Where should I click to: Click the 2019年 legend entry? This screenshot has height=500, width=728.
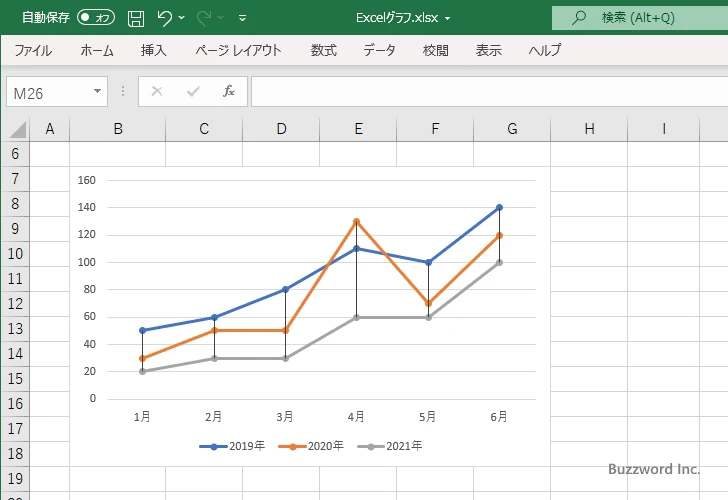(232, 446)
